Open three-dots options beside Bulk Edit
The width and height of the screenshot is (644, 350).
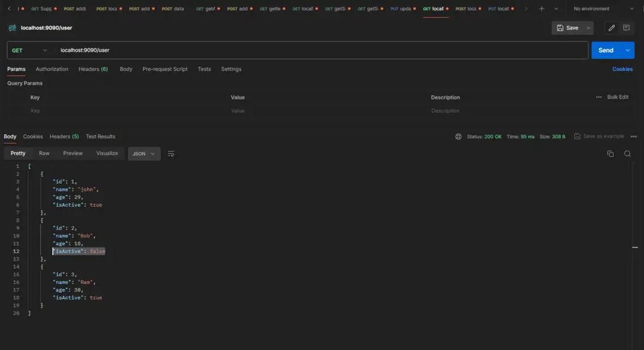599,97
